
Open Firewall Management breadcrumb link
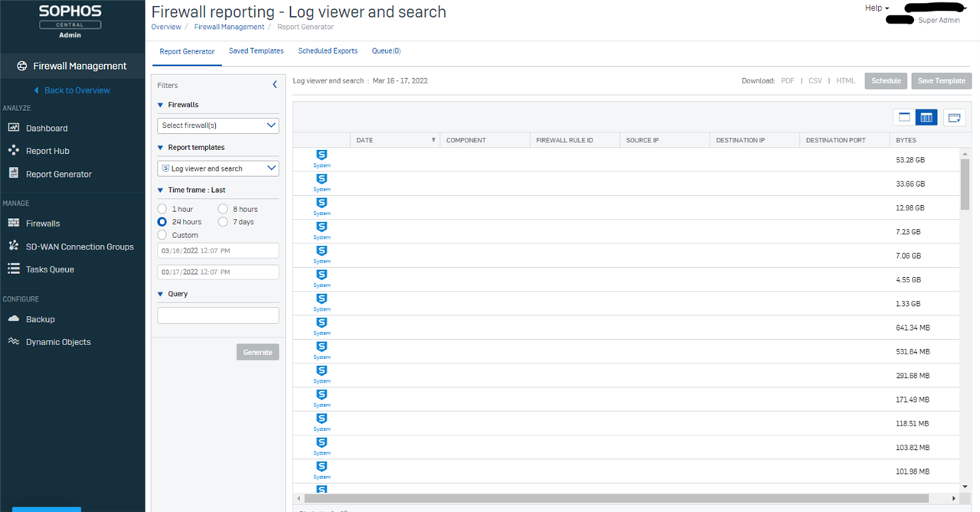tap(229, 27)
